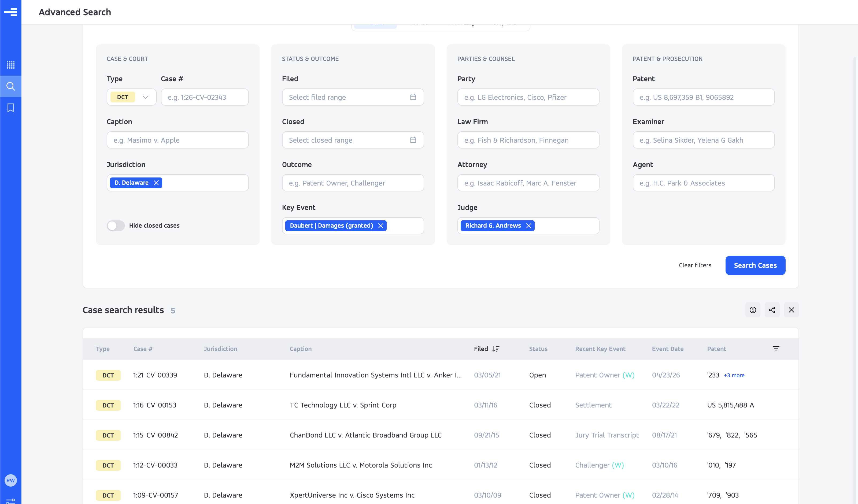Open case 1:21-CV-00339
The image size is (858, 504).
155,375
